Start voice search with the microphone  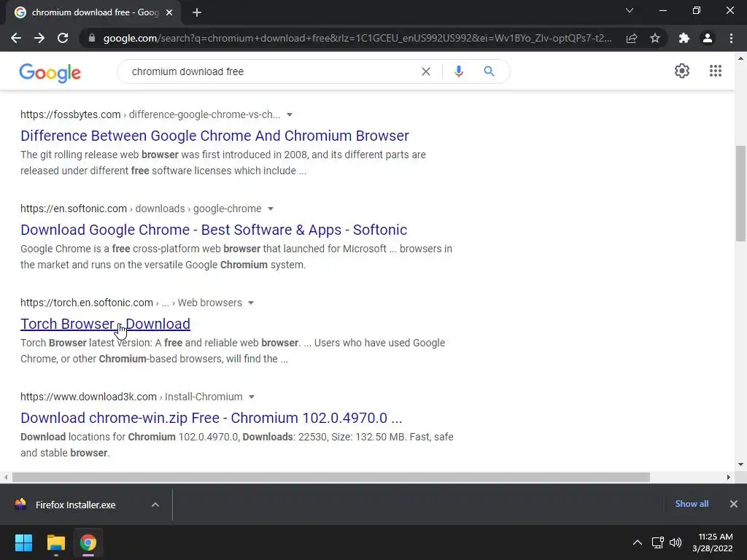click(x=459, y=71)
